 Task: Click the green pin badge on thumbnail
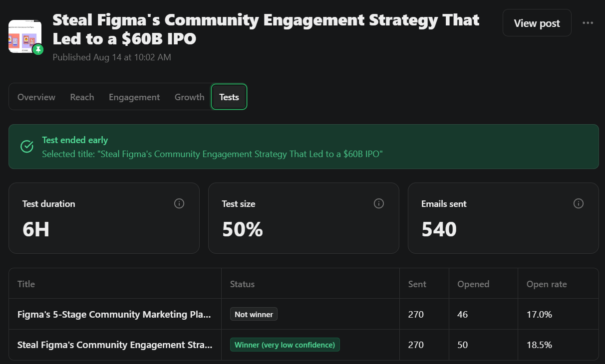point(38,50)
